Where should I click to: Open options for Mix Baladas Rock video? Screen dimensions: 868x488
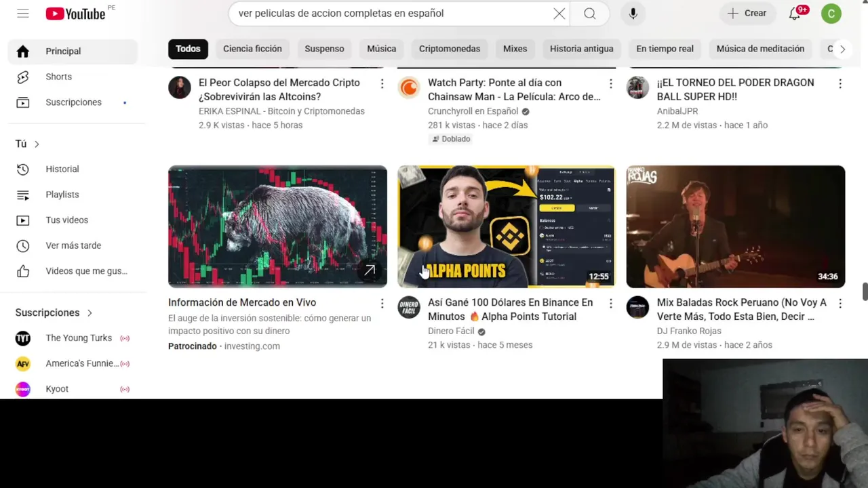coord(840,304)
